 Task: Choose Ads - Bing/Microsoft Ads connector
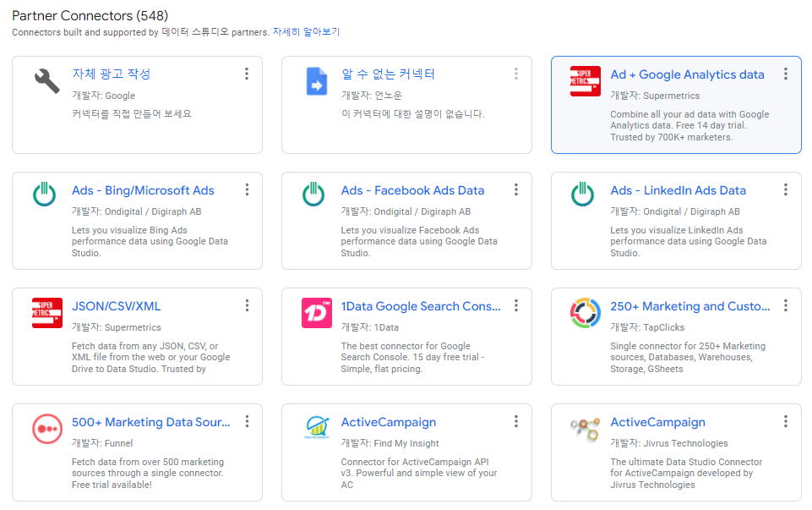(143, 190)
